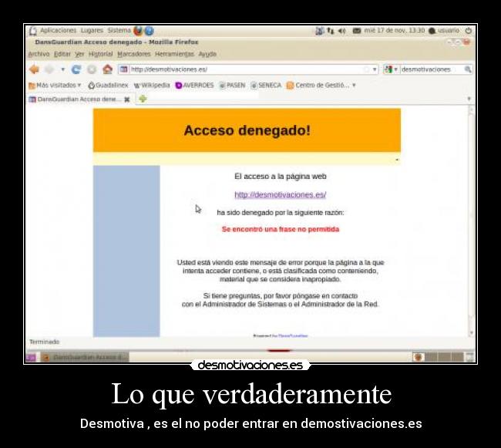Launch Firefox from the top panel icon

138,31
